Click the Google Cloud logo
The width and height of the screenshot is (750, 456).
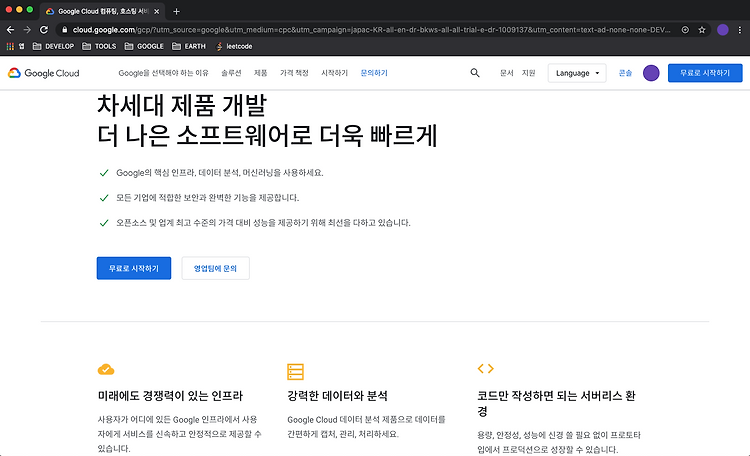pyautogui.click(x=44, y=73)
